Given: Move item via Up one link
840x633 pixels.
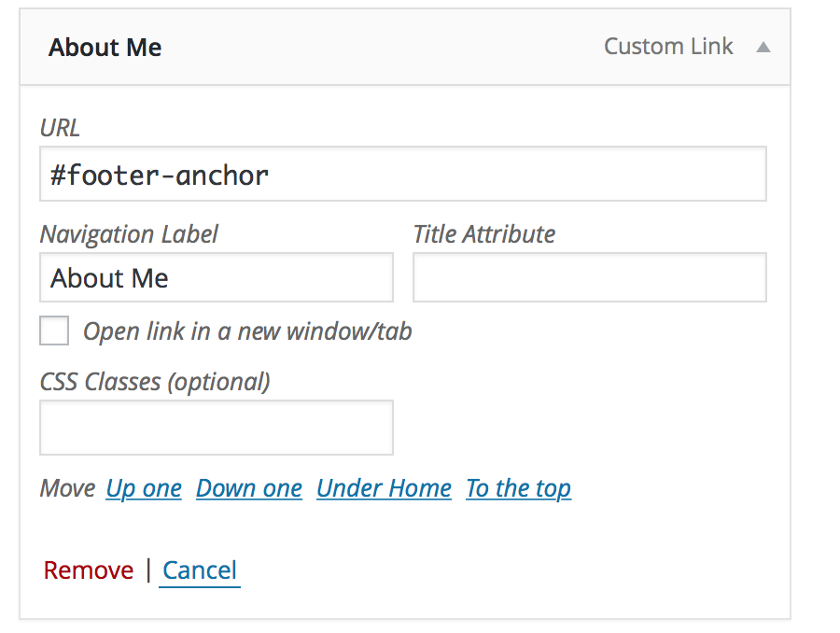Looking at the screenshot, I should coord(144,488).
